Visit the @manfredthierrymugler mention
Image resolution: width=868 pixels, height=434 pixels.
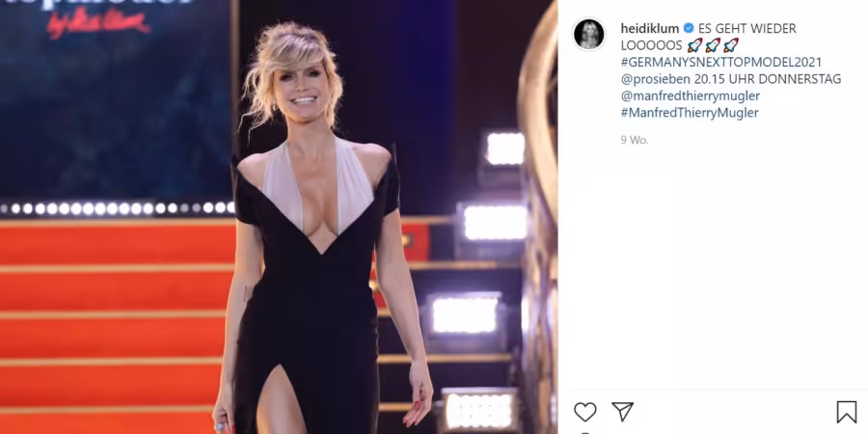[x=691, y=95]
